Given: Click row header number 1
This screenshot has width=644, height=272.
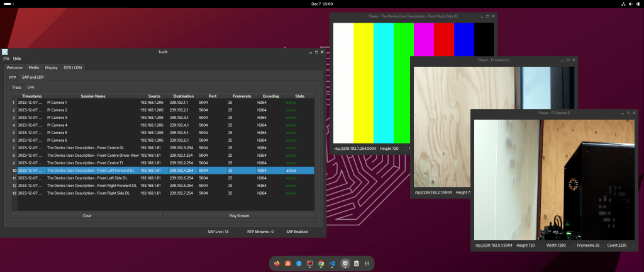Looking at the screenshot, I should tap(14, 102).
